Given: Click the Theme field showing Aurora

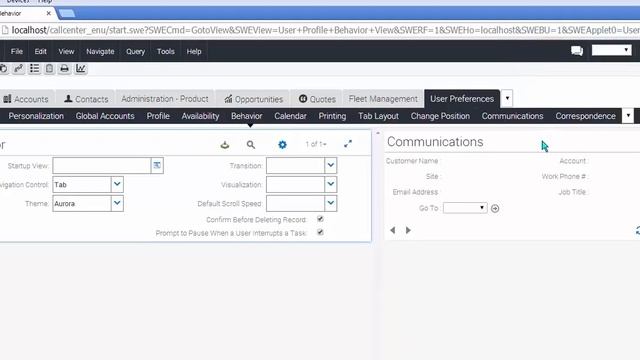Looking at the screenshot, I should pyautogui.click(x=82, y=203).
